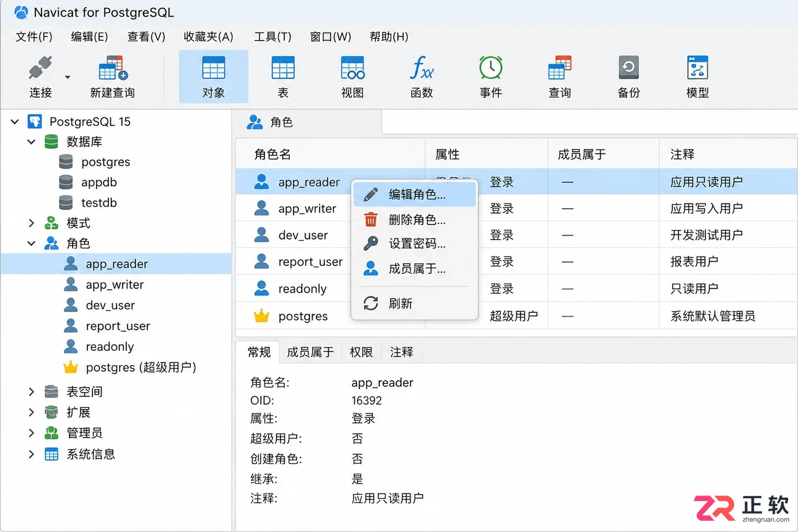Choose 删除角色... from context menu
Screen dimensions: 798x532
[x=415, y=220]
